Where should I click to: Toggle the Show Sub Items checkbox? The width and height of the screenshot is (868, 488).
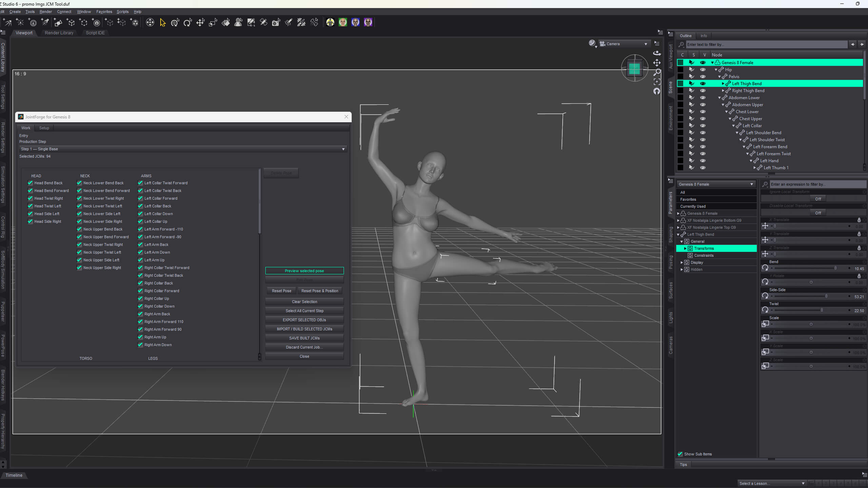pyautogui.click(x=680, y=454)
